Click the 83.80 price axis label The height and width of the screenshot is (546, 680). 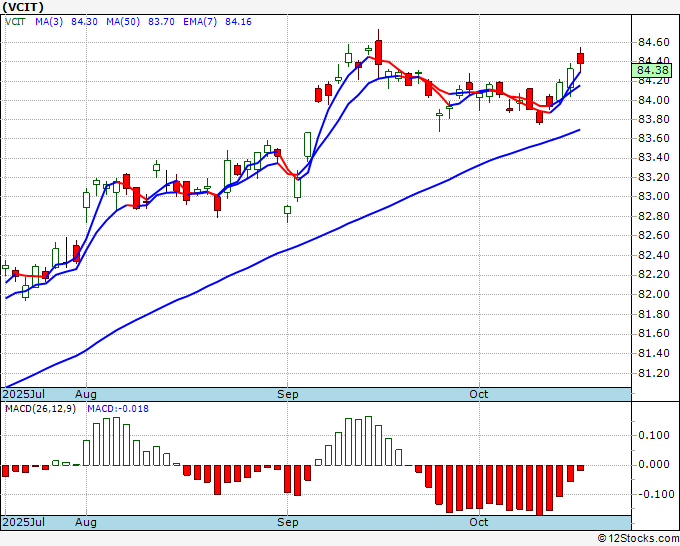[x=654, y=119]
